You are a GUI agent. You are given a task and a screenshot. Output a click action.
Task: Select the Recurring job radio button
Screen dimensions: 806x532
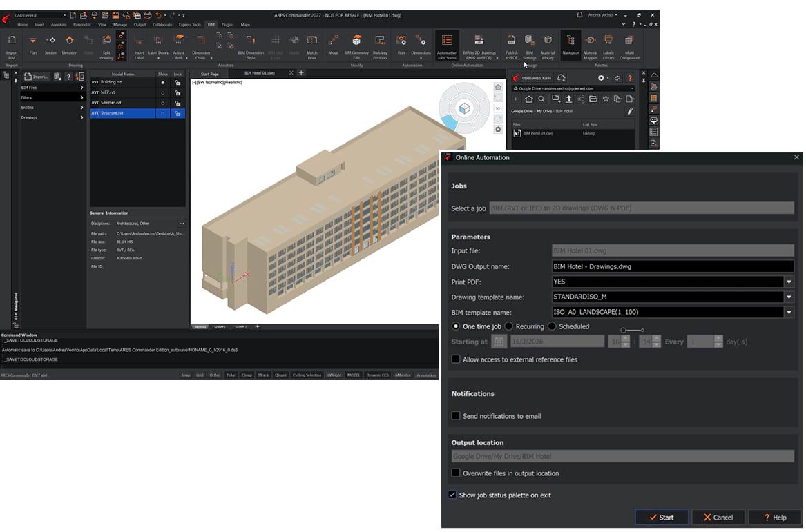click(509, 326)
